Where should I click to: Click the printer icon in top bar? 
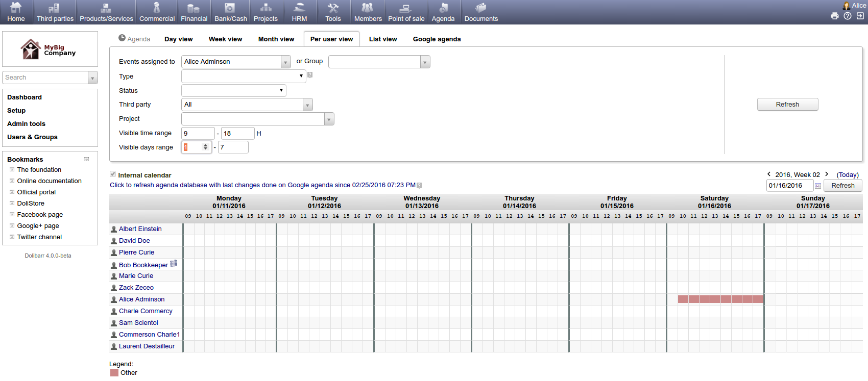click(835, 16)
